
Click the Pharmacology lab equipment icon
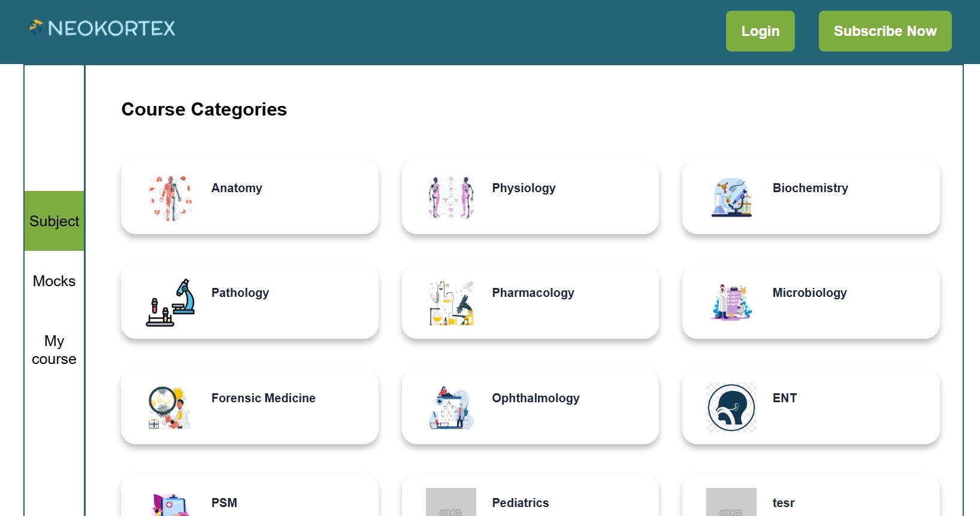click(x=451, y=302)
